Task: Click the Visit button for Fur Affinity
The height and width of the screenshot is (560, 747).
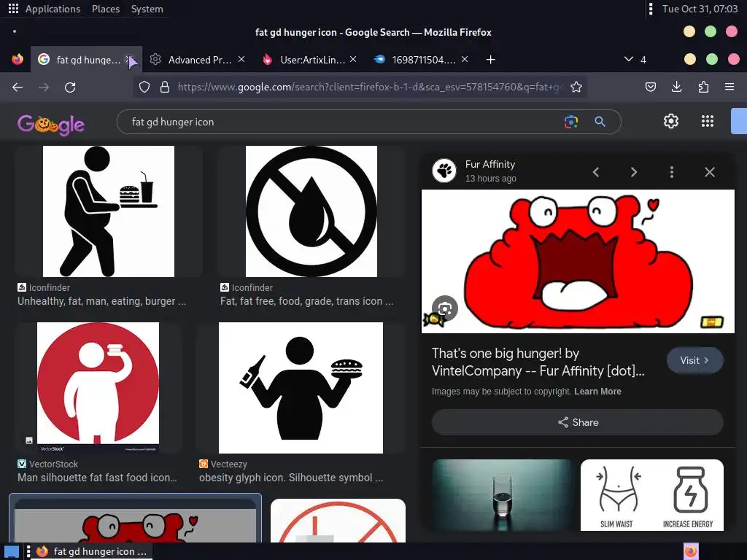Action: 694,360
